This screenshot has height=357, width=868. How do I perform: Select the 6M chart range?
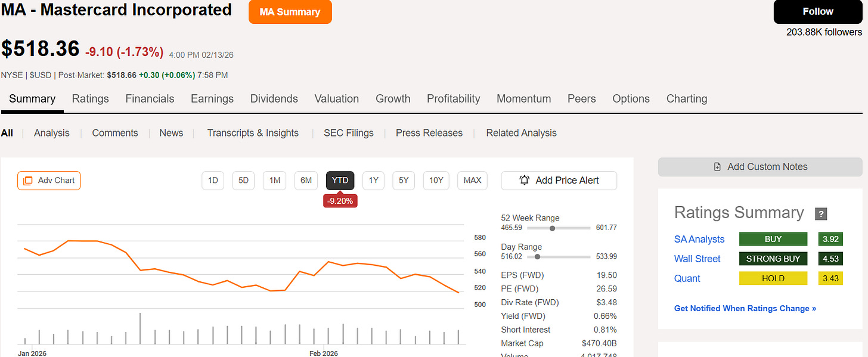coord(306,181)
